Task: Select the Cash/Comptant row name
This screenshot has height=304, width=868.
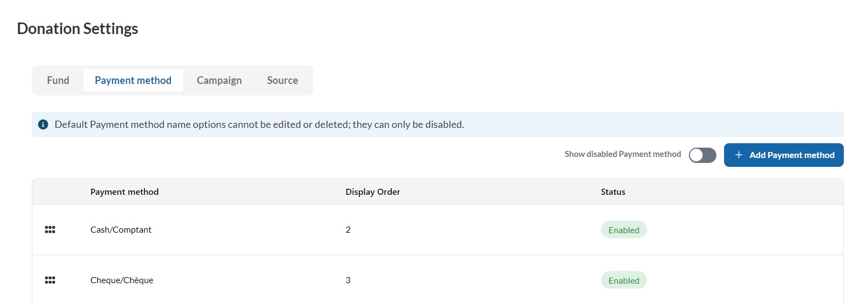Action: pos(121,230)
